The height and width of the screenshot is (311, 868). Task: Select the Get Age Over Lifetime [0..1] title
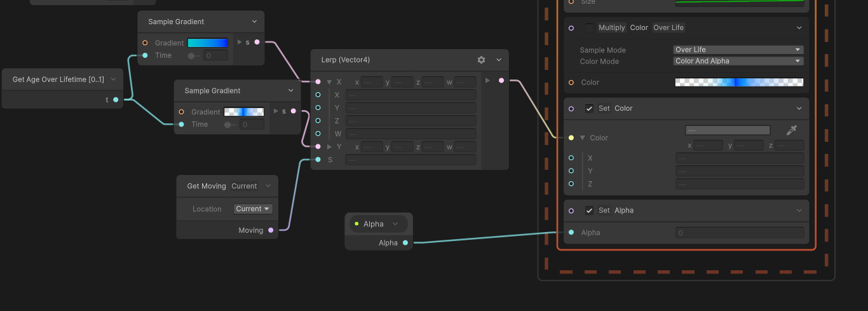pos(58,79)
